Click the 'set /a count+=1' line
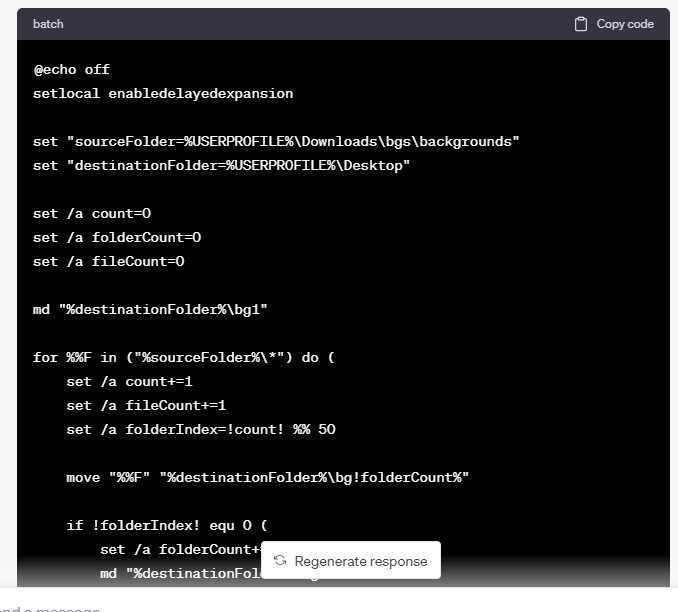 [x=129, y=381]
